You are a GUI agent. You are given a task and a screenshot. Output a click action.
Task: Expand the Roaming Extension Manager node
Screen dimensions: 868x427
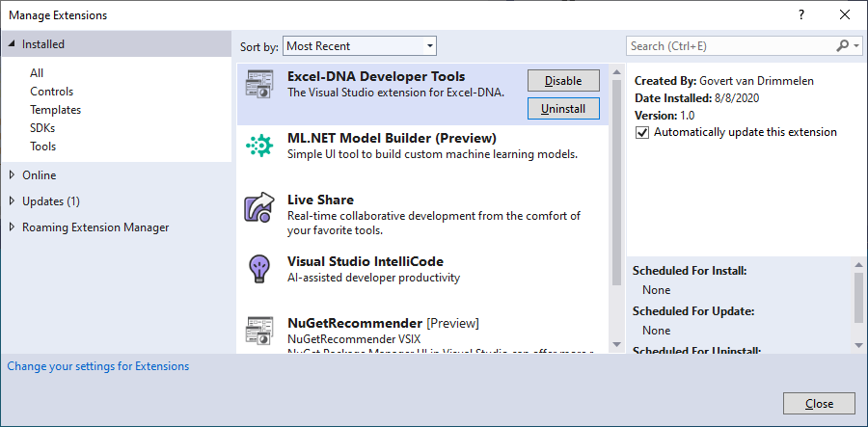tap(13, 227)
